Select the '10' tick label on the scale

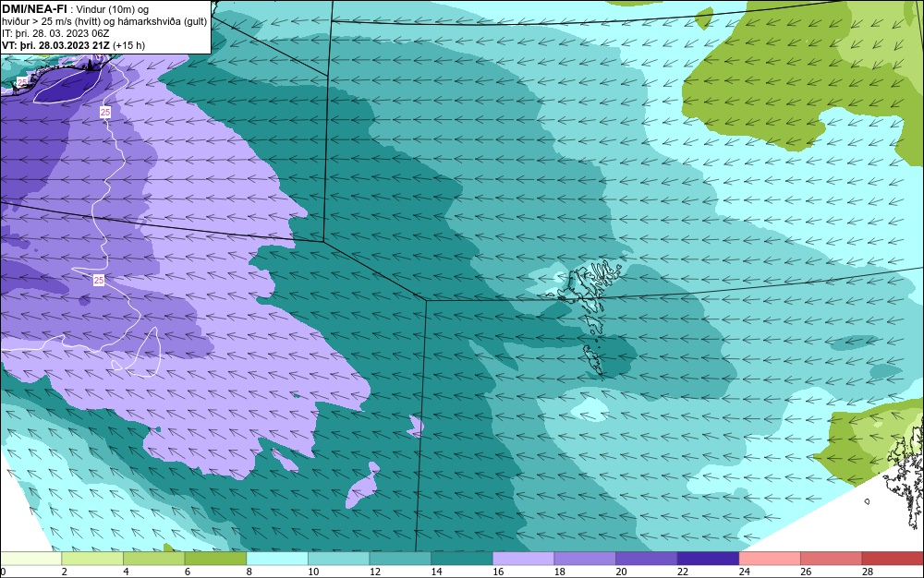point(313,572)
